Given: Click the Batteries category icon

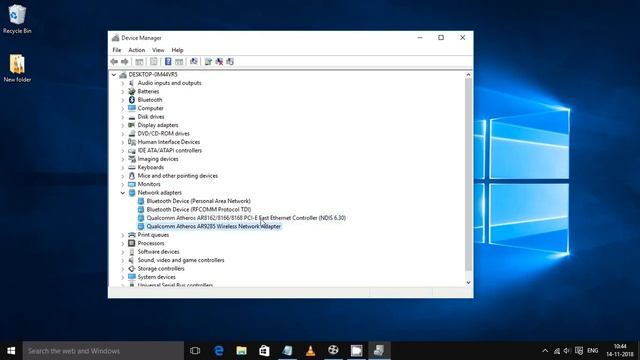Looking at the screenshot, I should click(x=131, y=91).
